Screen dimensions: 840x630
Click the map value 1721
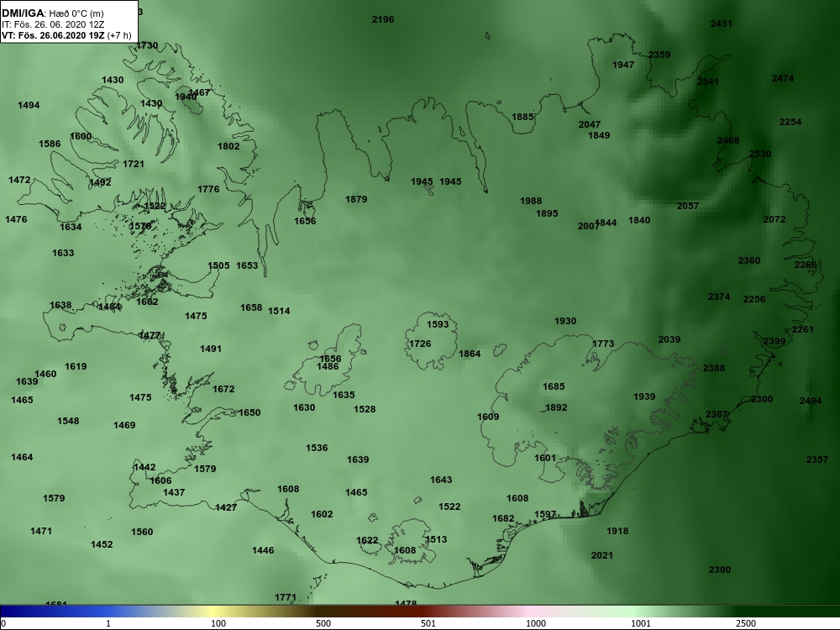click(134, 164)
